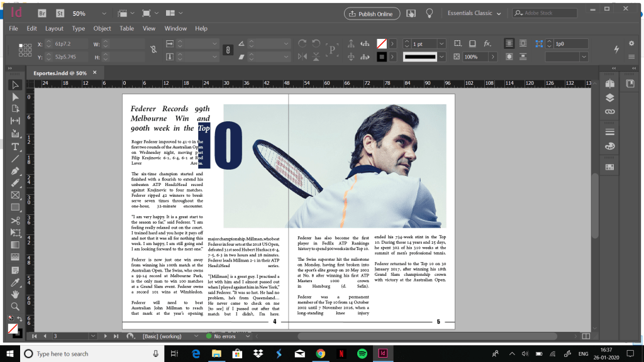
Task: Open the stroke weight 1 pt dropdown
Action: click(x=441, y=44)
